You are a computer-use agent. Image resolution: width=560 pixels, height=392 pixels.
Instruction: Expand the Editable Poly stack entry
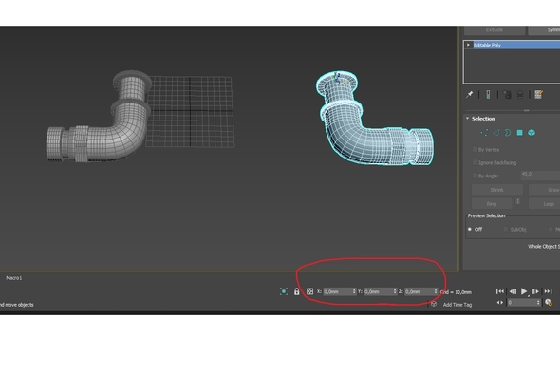[x=468, y=45]
